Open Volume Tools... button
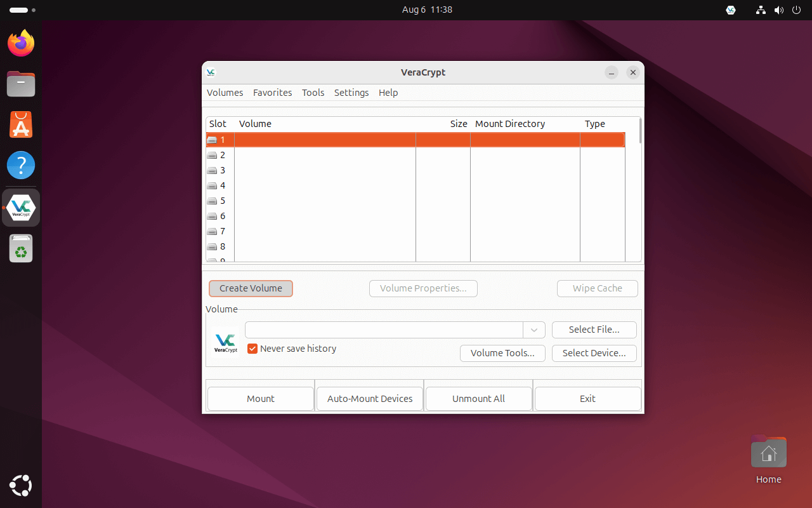The image size is (812, 508). coord(502,353)
